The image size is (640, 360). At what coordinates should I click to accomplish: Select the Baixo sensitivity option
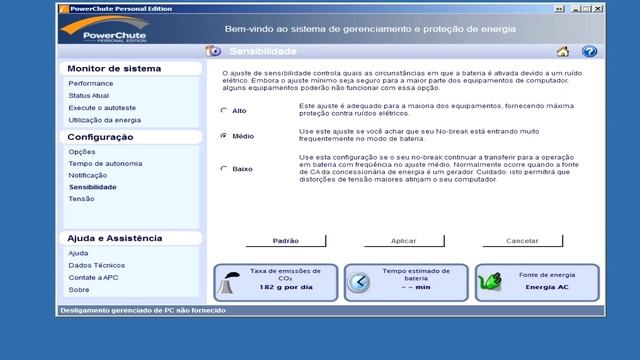coord(224,168)
